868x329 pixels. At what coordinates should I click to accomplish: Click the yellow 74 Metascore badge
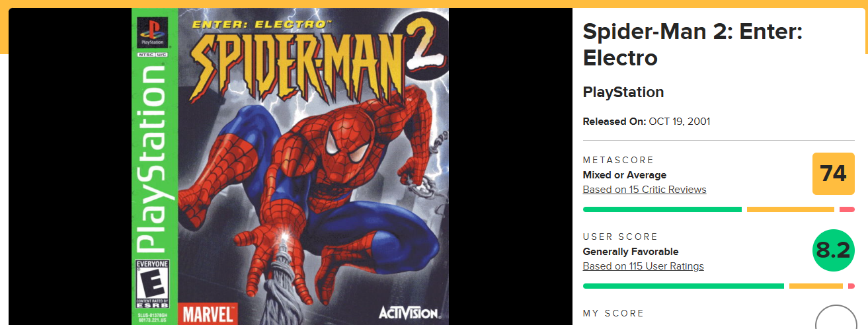(x=833, y=174)
